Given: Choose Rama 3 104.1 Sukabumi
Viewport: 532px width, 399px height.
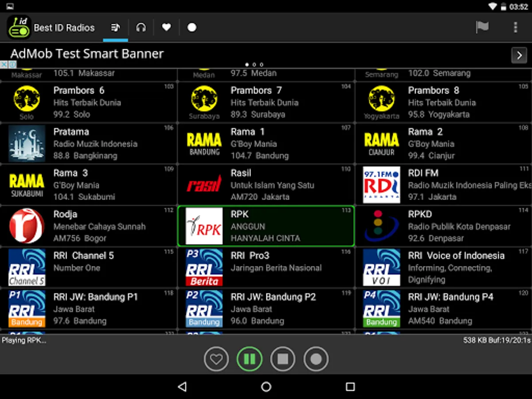Looking at the screenshot, I should 88,185.
